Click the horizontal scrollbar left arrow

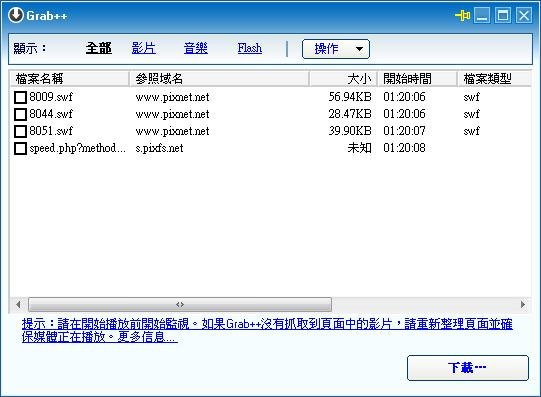click(x=18, y=305)
